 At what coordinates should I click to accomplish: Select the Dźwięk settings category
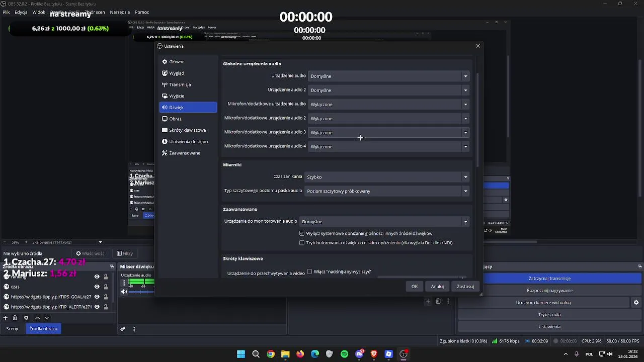click(x=188, y=107)
